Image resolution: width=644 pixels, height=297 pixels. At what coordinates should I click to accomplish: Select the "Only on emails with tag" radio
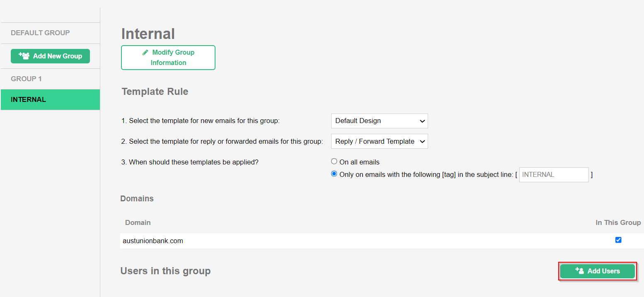(334, 174)
